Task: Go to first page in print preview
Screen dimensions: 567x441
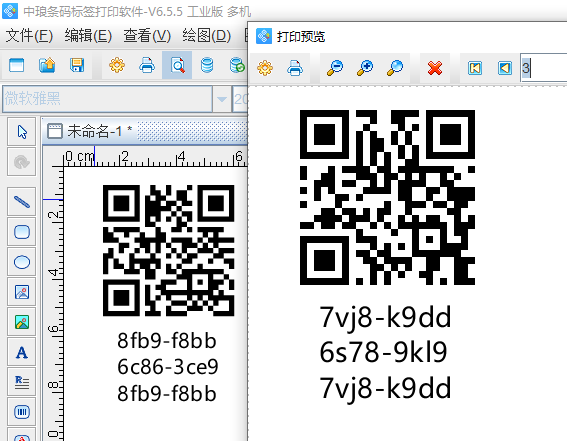Action: tap(475, 68)
